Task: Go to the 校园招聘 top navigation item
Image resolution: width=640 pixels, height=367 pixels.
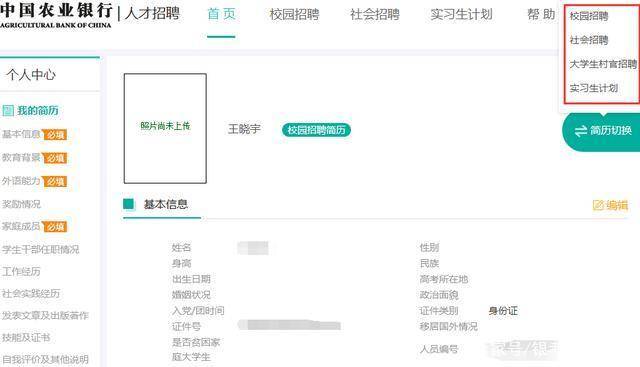Action: [x=294, y=14]
